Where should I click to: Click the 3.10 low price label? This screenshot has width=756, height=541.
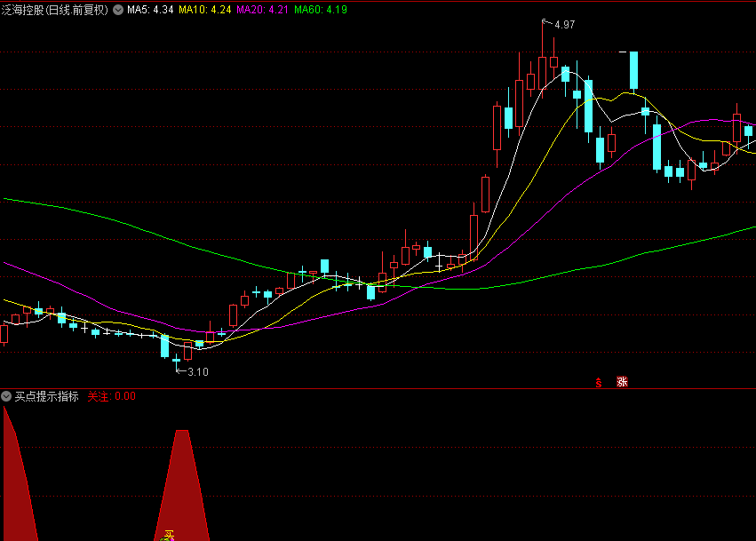[198, 371]
